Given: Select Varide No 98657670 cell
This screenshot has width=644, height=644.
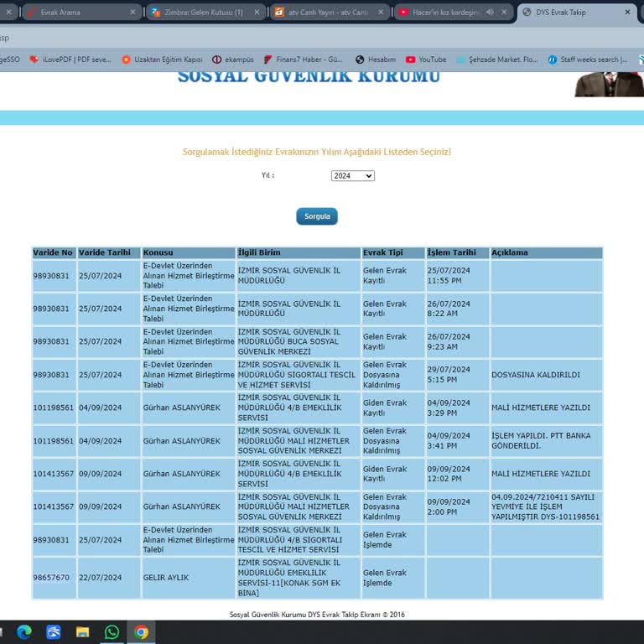Looking at the screenshot, I should [x=55, y=578].
